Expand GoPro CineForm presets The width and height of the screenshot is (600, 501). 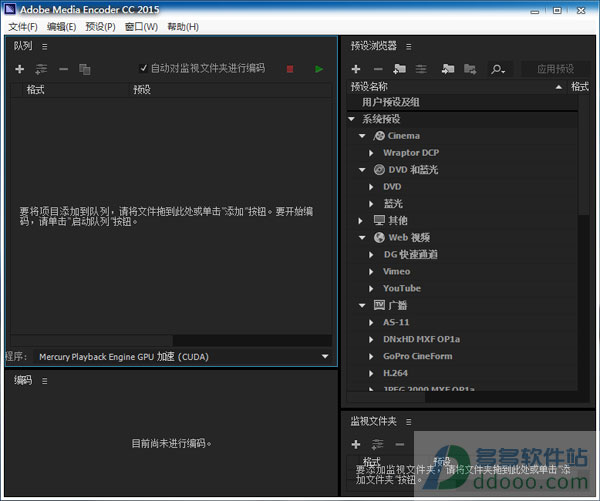point(371,356)
